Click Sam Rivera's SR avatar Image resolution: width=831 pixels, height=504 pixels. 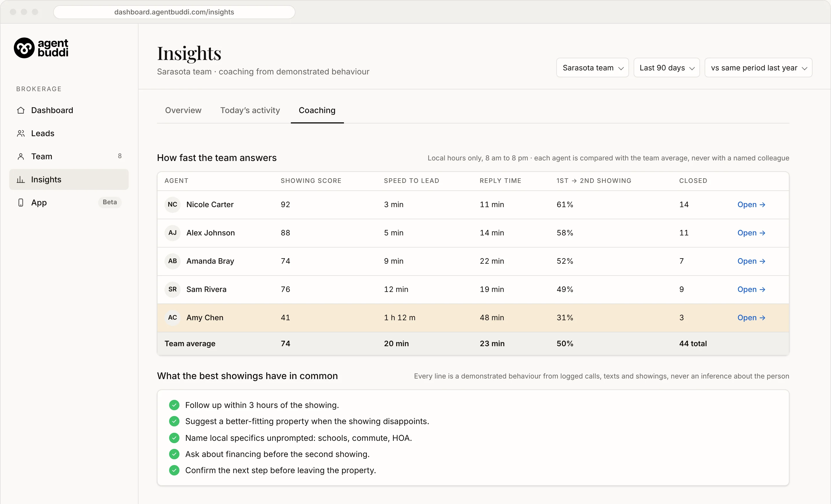tap(172, 289)
